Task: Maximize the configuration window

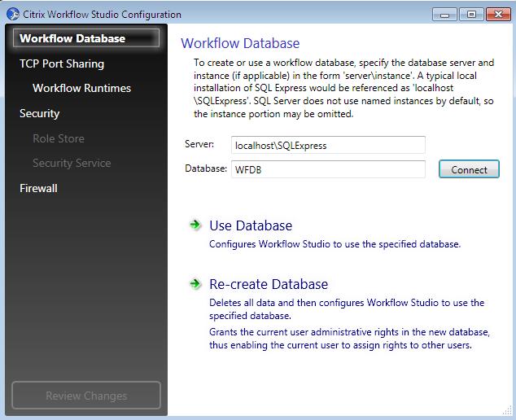Action: click(x=471, y=15)
